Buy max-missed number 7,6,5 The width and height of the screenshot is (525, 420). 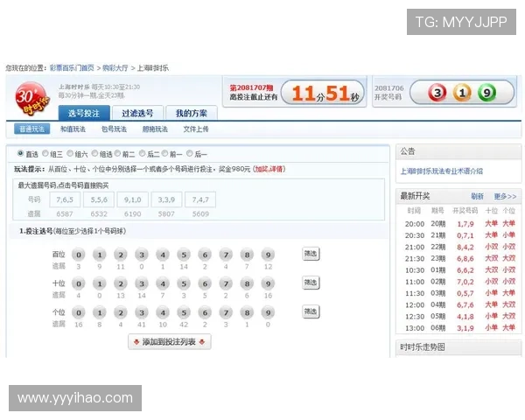coord(65,200)
